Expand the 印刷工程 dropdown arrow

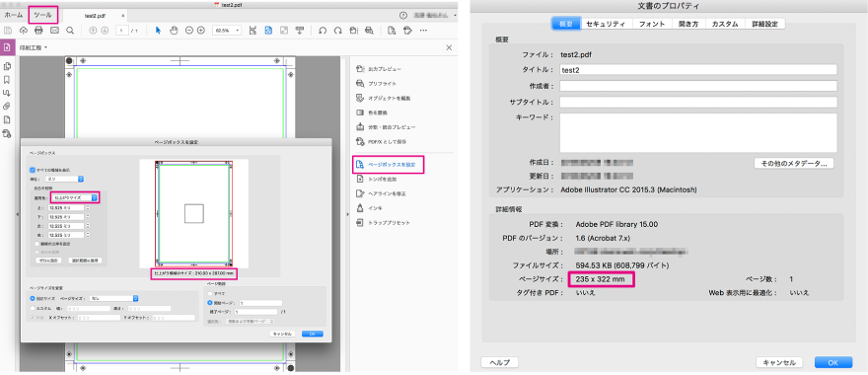[x=46, y=47]
